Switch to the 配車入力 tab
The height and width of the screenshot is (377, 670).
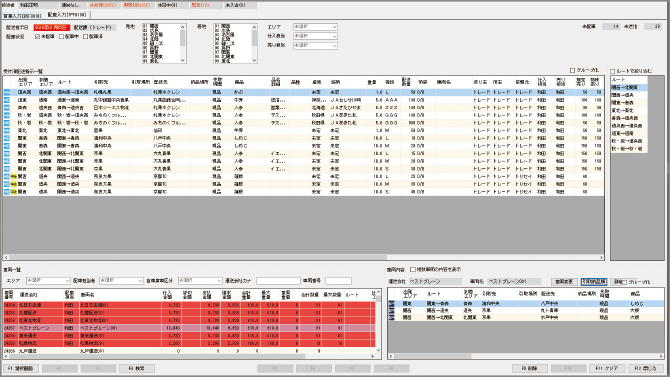coord(67,15)
